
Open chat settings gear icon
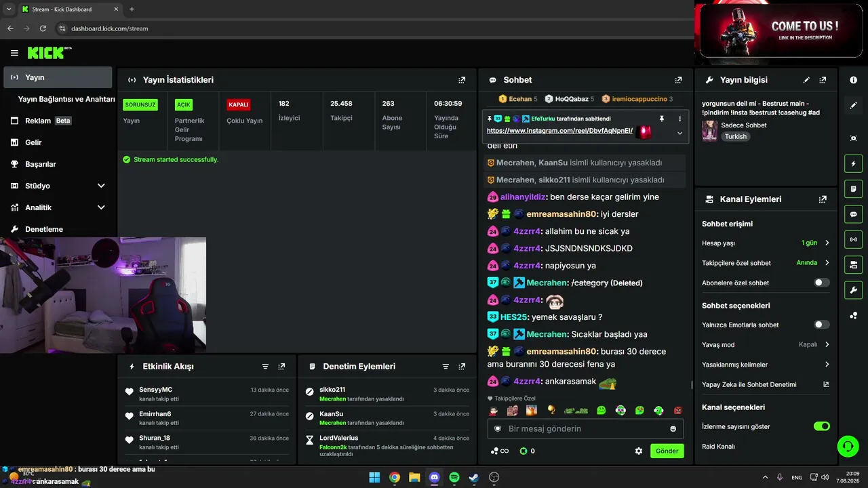pos(638,451)
